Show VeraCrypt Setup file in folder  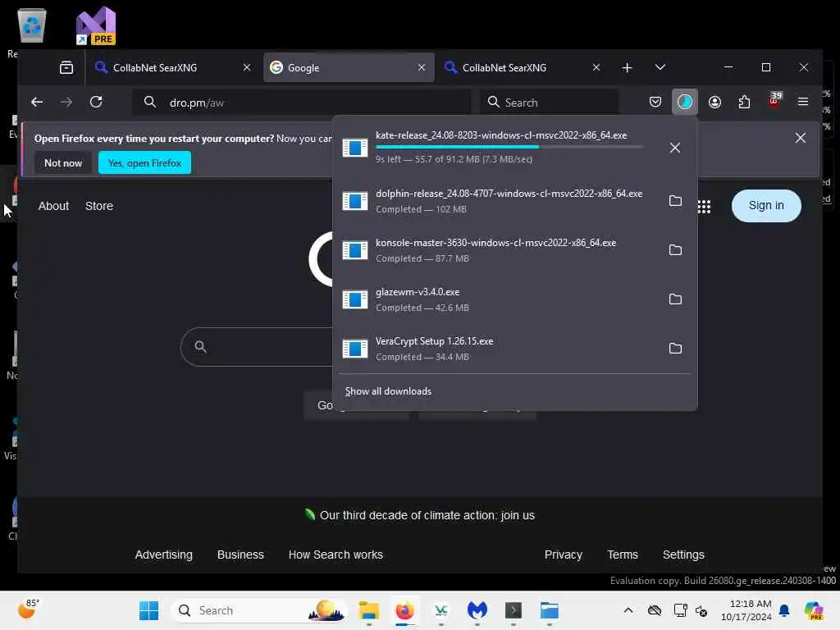[x=675, y=349]
